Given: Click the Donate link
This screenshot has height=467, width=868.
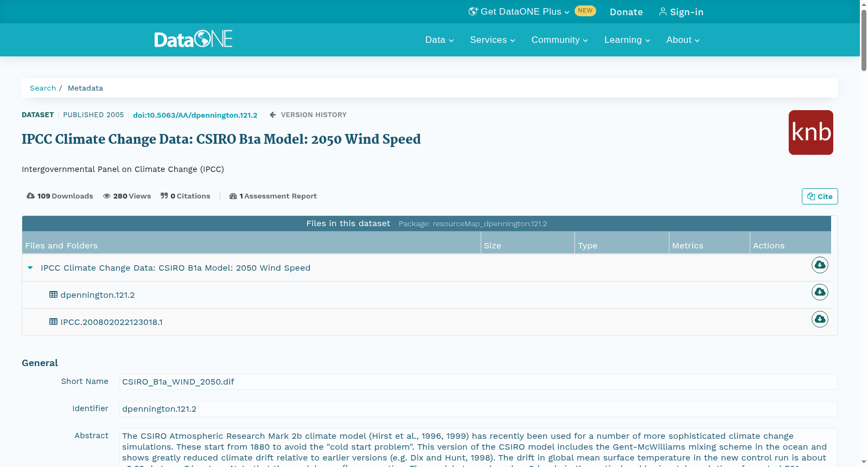Looking at the screenshot, I should tap(626, 12).
